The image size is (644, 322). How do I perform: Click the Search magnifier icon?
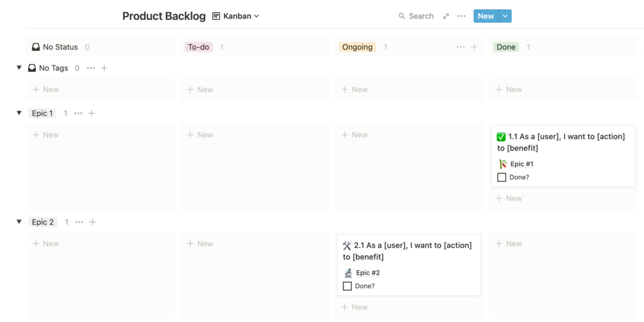(x=402, y=16)
